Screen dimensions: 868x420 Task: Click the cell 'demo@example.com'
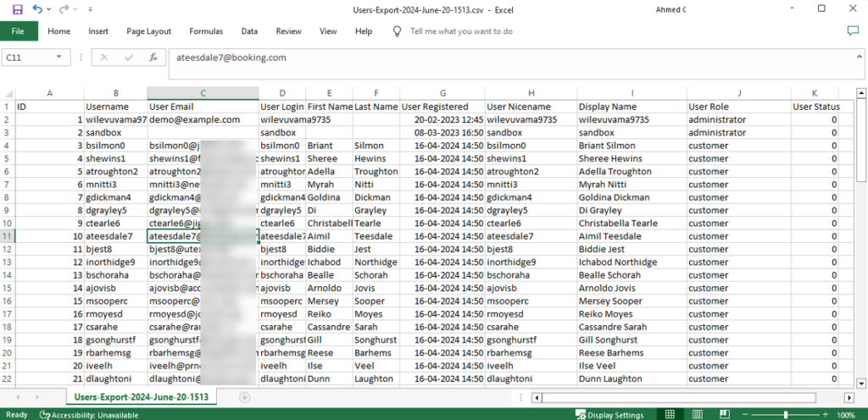[x=203, y=119]
